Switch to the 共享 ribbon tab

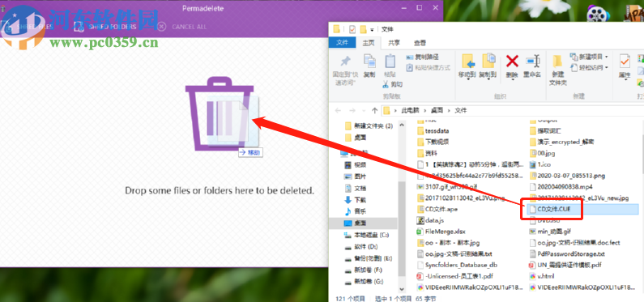tap(395, 43)
